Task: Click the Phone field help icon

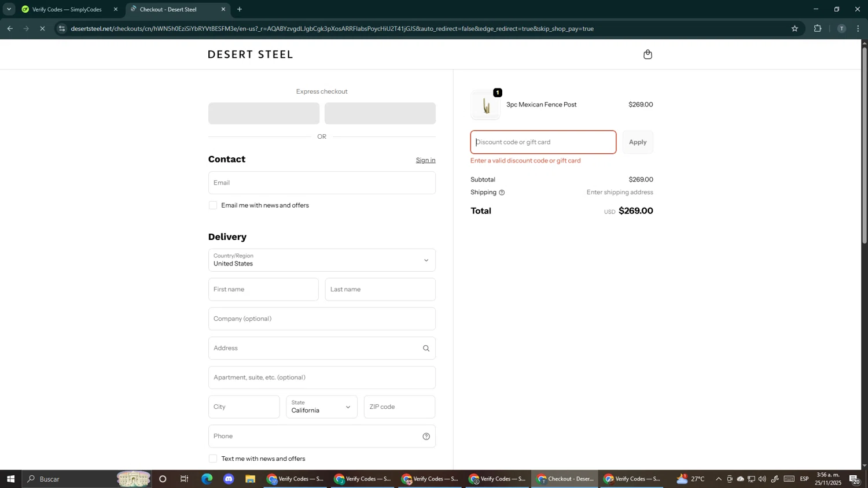Action: coord(426,437)
